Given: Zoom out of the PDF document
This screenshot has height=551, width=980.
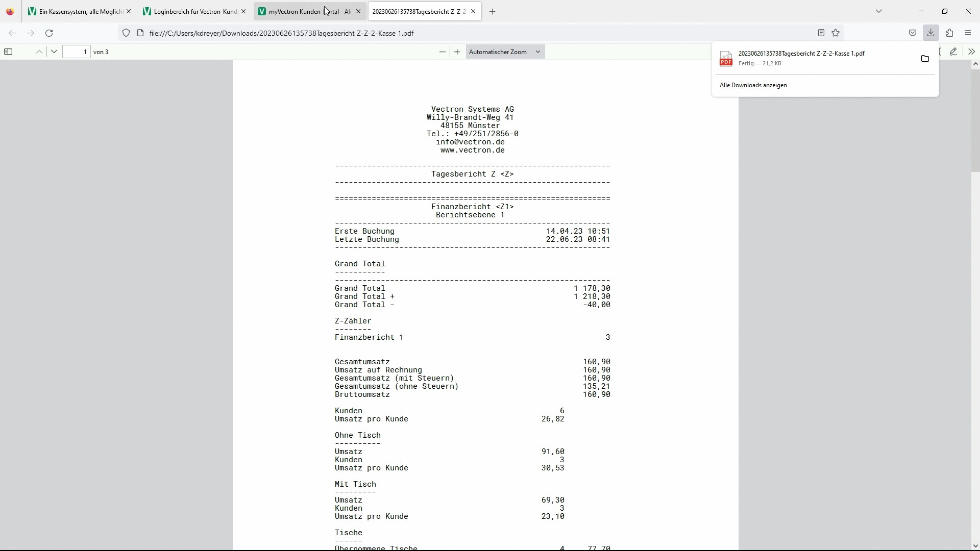Looking at the screenshot, I should [x=442, y=52].
